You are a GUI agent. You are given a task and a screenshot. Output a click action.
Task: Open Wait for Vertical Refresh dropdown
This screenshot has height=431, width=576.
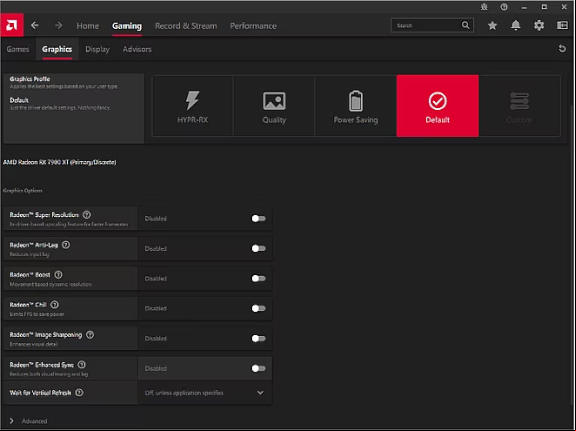(205, 393)
